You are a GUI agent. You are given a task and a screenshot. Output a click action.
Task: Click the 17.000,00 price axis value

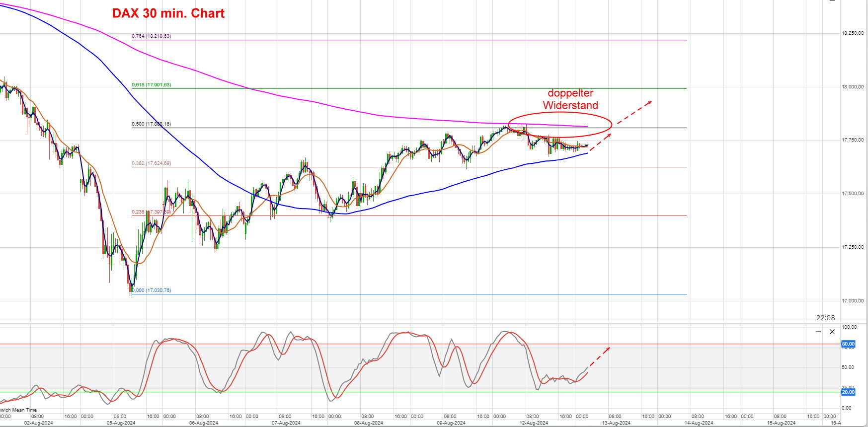tap(853, 301)
